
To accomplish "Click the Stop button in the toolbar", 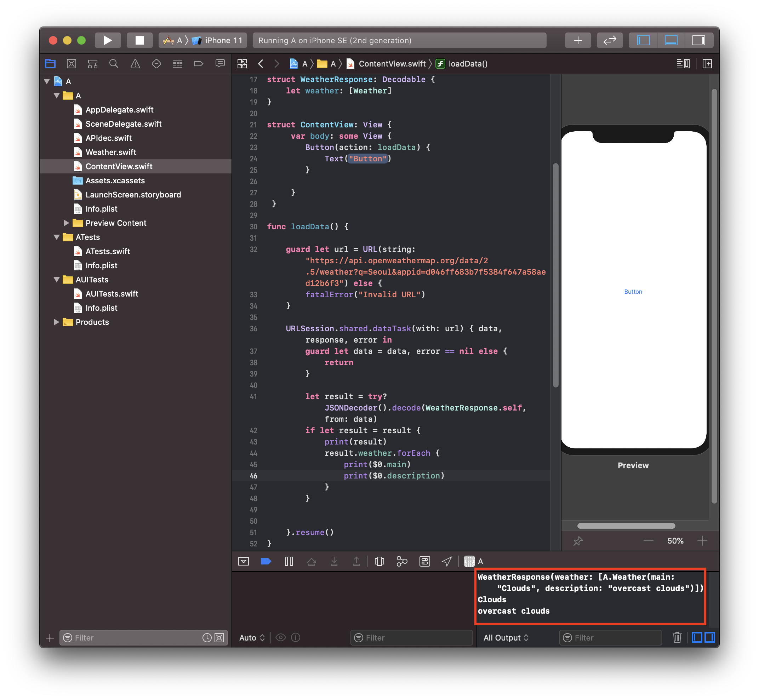I will [139, 41].
